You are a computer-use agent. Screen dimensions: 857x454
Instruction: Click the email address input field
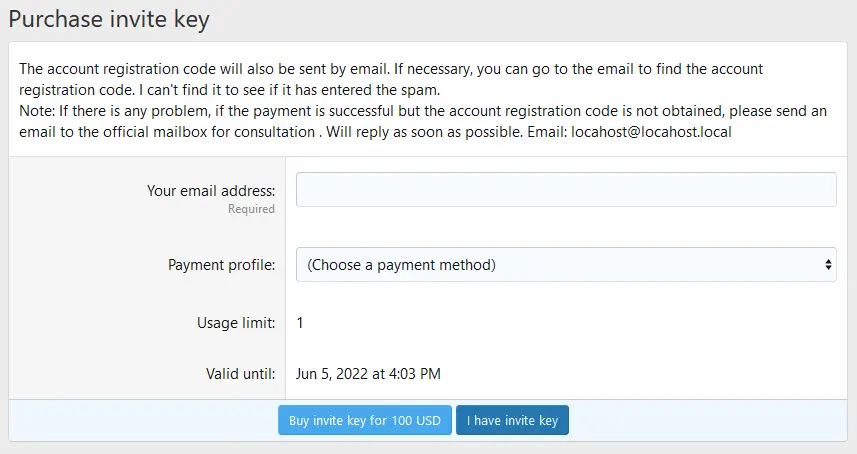[566, 190]
